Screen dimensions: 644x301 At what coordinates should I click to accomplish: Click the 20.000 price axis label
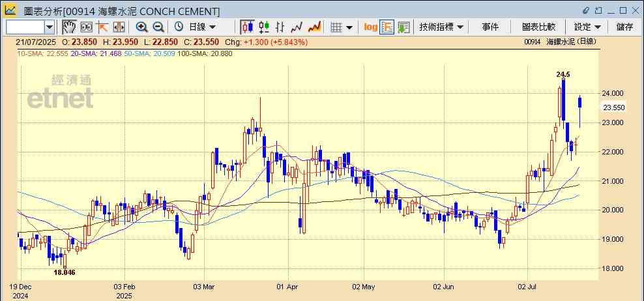tap(613, 210)
